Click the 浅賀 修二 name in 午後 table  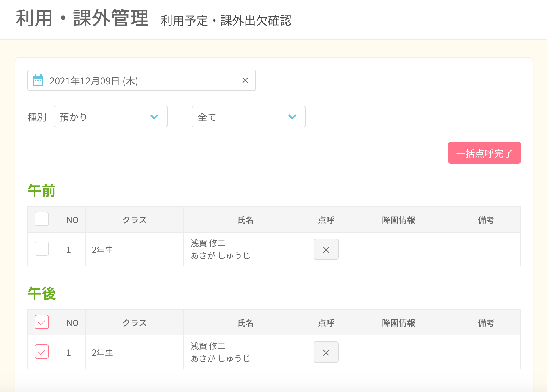pos(208,346)
